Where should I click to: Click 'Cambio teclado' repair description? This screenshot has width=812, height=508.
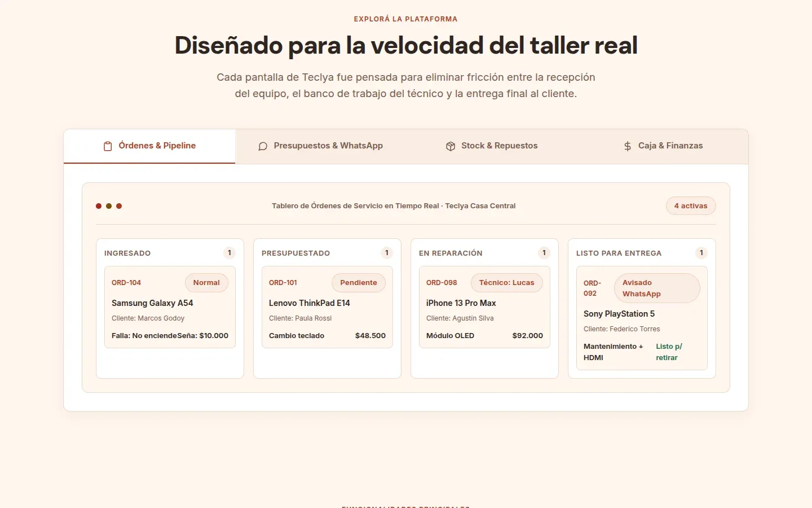pos(297,336)
